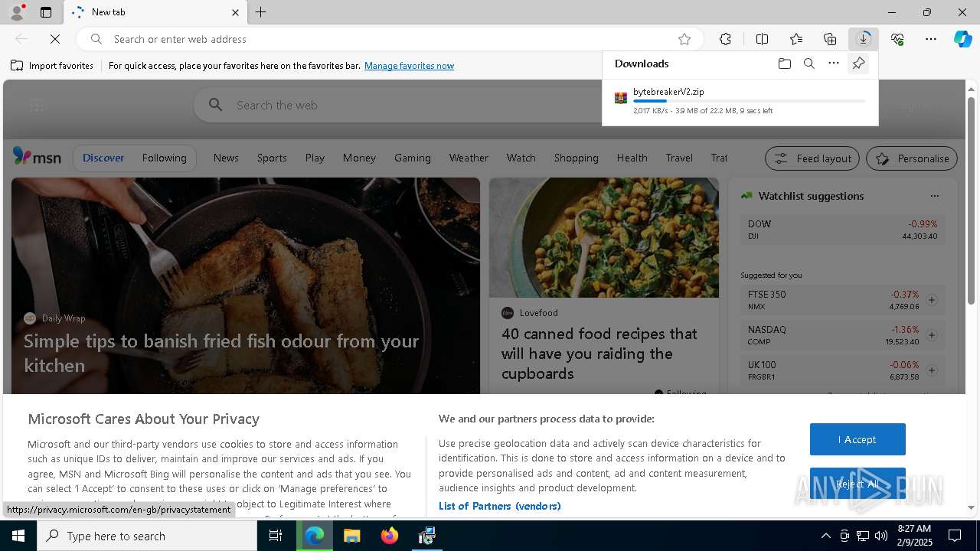The width and height of the screenshot is (980, 551).
Task: Select the Following tab
Action: (x=164, y=158)
